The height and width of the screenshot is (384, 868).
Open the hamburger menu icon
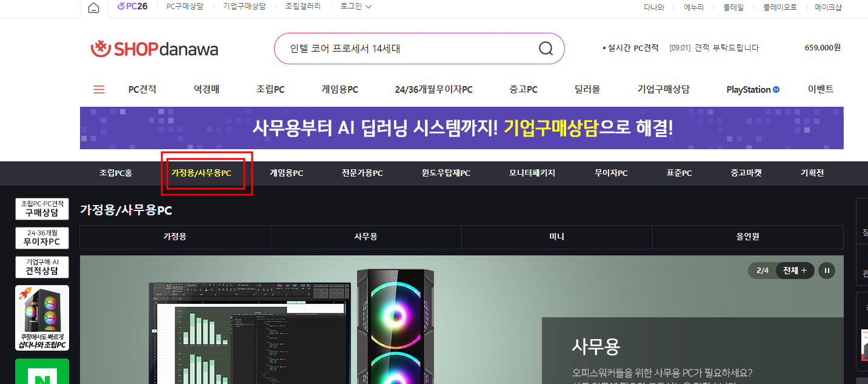point(99,89)
